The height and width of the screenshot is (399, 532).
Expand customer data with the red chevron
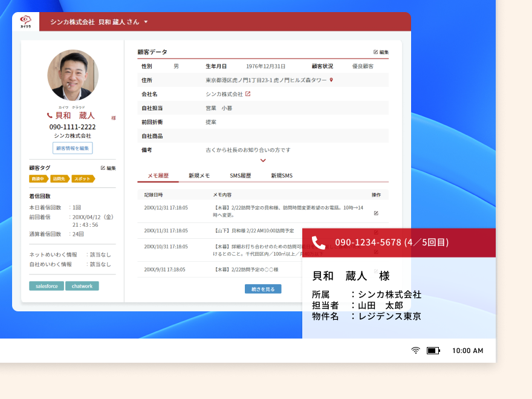[x=263, y=160]
